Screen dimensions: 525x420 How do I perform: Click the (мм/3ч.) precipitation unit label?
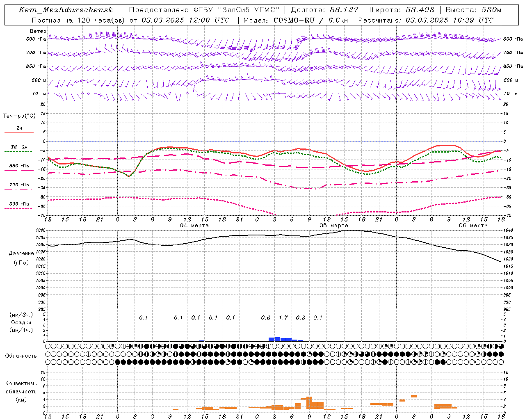[21, 315]
